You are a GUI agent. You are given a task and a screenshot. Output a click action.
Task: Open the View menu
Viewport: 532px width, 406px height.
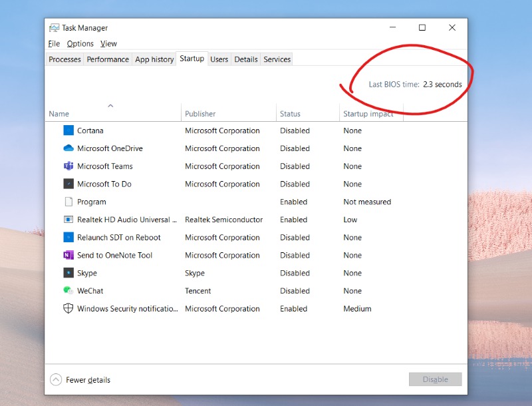(108, 43)
